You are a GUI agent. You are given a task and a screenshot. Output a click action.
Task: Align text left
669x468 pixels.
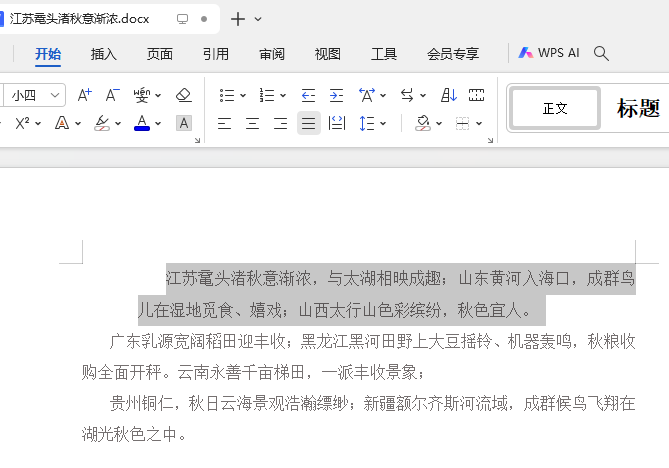tap(224, 124)
